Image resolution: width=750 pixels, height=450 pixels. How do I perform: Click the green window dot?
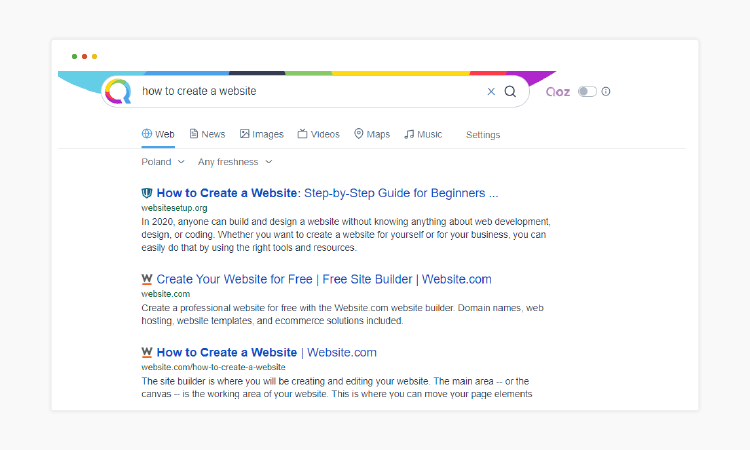click(74, 56)
